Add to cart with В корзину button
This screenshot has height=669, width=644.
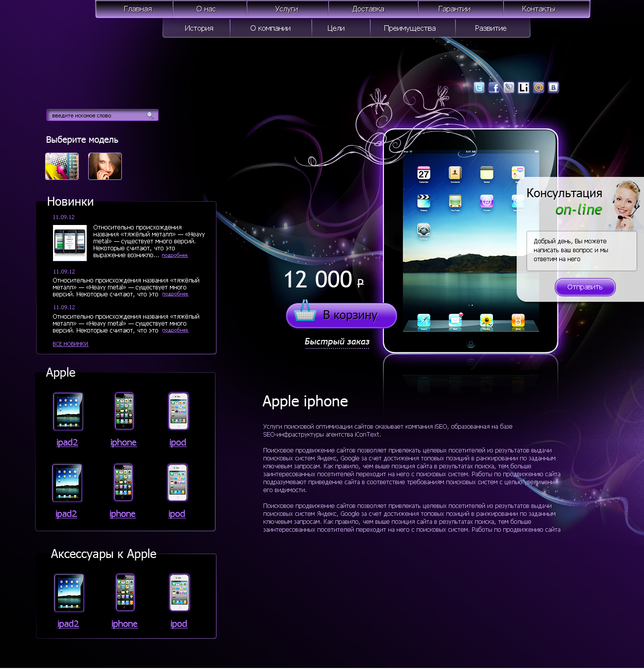341,315
